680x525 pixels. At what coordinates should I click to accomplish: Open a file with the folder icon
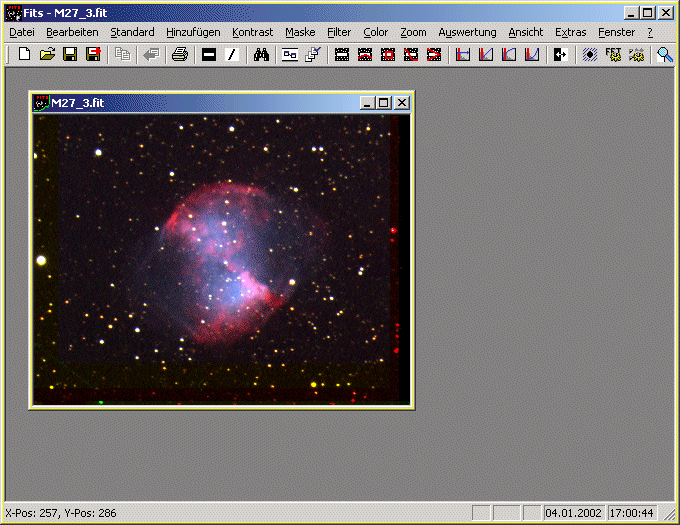pos(47,54)
